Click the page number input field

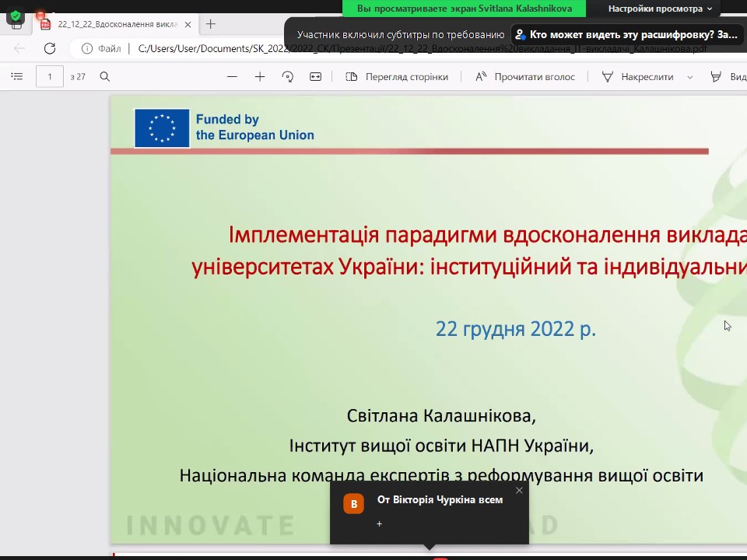[50, 77]
